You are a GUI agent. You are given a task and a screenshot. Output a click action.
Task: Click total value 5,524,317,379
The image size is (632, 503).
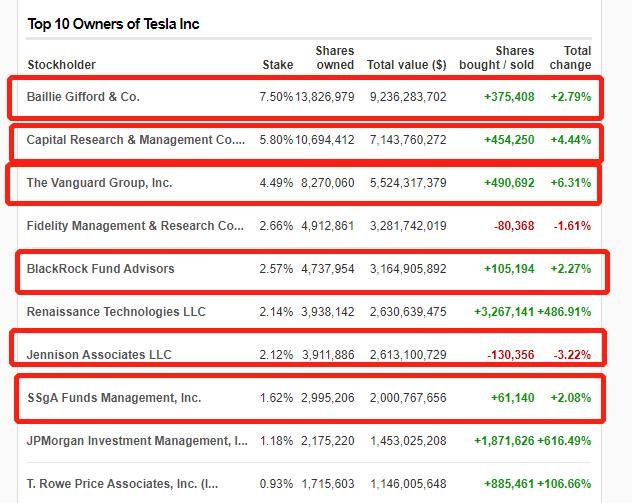pos(408,183)
